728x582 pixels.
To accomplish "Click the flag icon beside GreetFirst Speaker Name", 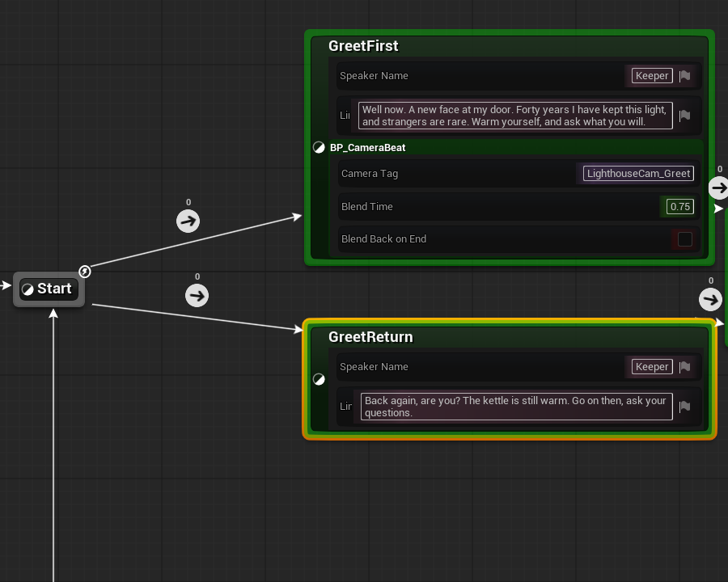I will tap(685, 76).
